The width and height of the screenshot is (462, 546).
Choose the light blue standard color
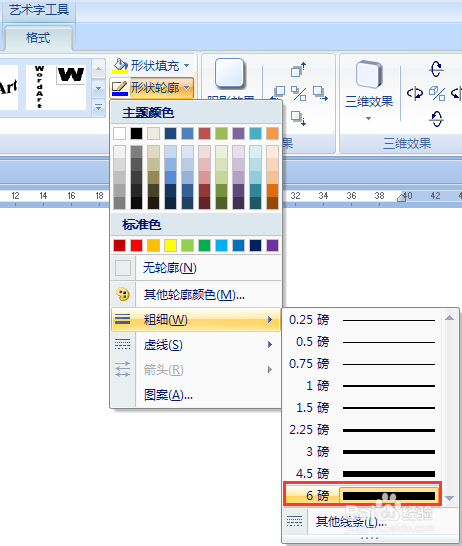pyautogui.click(x=221, y=245)
